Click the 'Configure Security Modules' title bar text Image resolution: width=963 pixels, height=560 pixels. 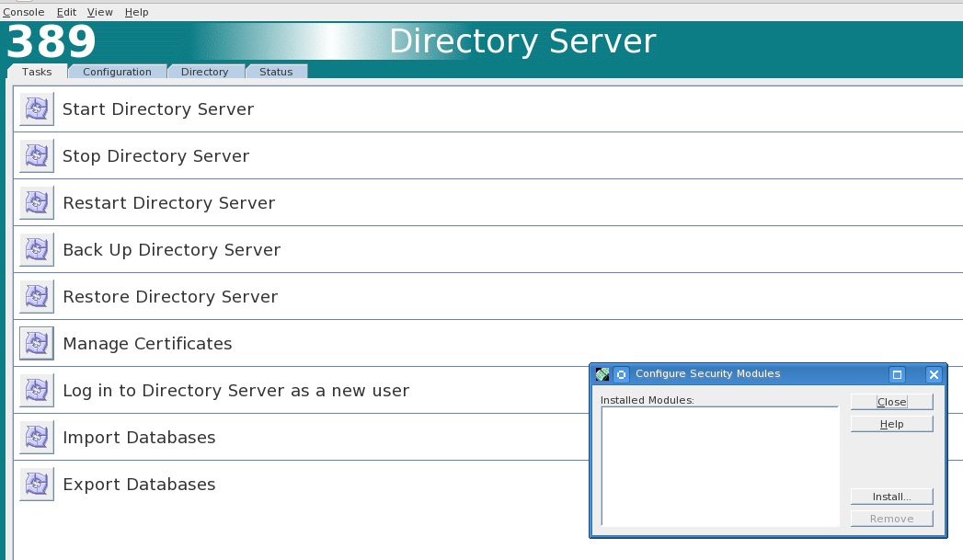click(707, 373)
